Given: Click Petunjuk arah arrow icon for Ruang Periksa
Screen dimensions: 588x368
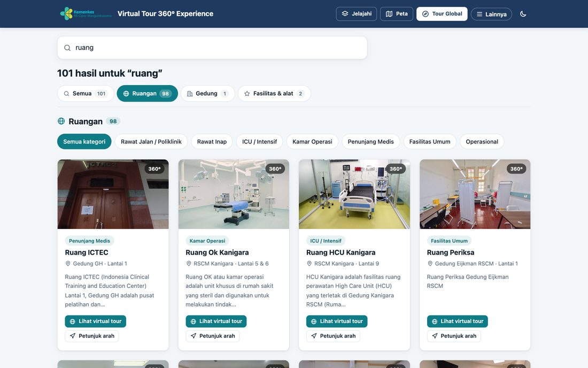Looking at the screenshot, I should (435, 336).
